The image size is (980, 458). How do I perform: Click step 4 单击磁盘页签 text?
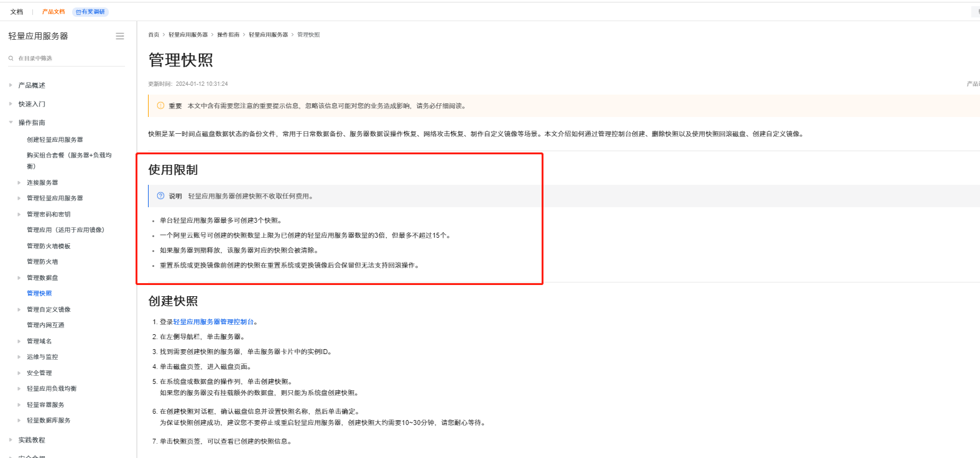(206, 367)
